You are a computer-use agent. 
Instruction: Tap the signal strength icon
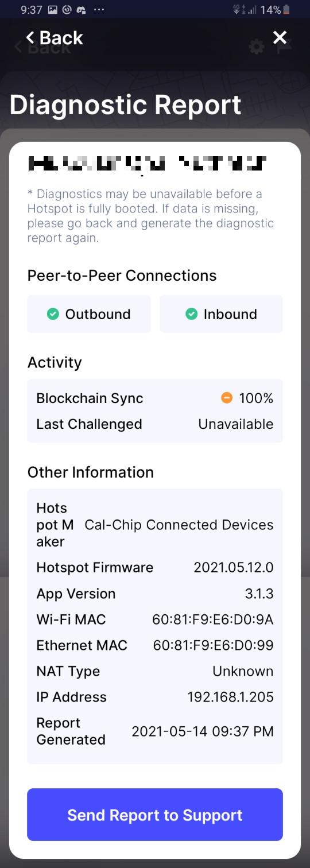tap(252, 10)
